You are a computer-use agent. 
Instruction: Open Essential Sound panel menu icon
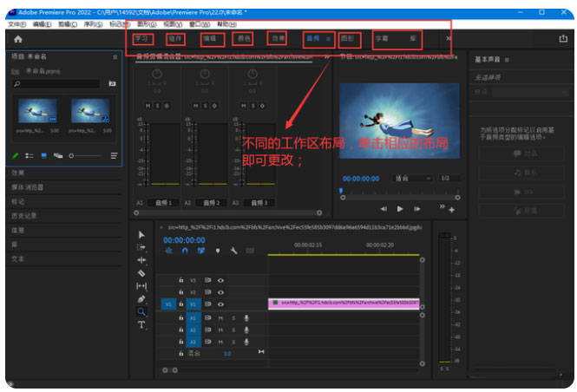pyautogui.click(x=507, y=60)
